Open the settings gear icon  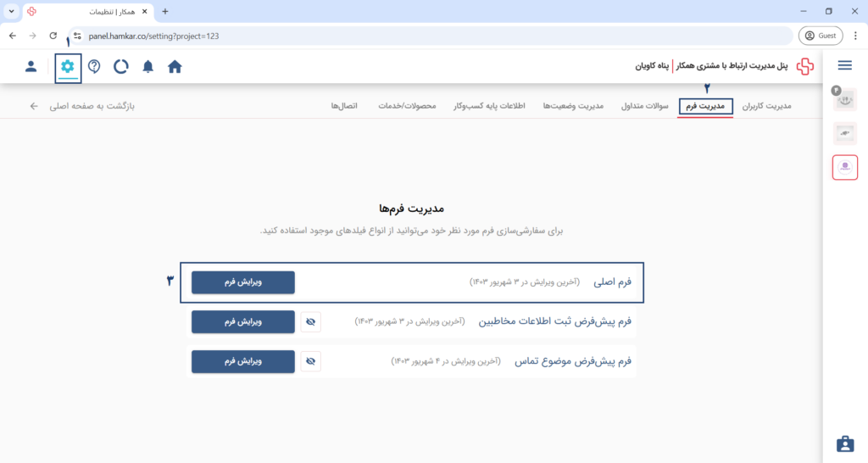(x=68, y=66)
